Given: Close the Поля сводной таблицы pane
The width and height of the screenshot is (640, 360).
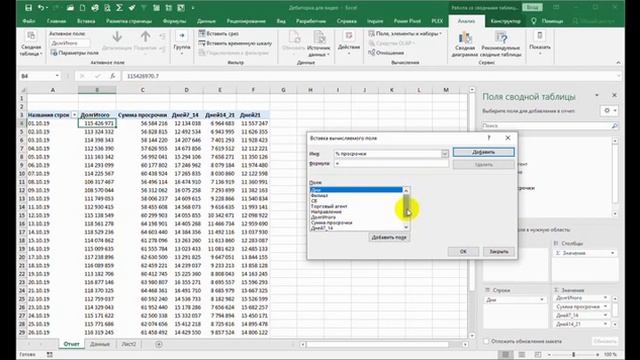Looking at the screenshot, I should pos(614,95).
